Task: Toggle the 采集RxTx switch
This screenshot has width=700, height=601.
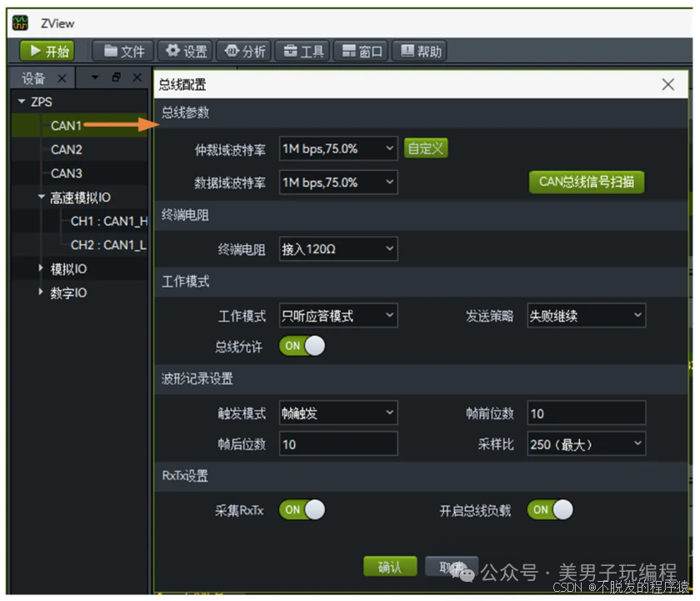Action: tap(302, 510)
